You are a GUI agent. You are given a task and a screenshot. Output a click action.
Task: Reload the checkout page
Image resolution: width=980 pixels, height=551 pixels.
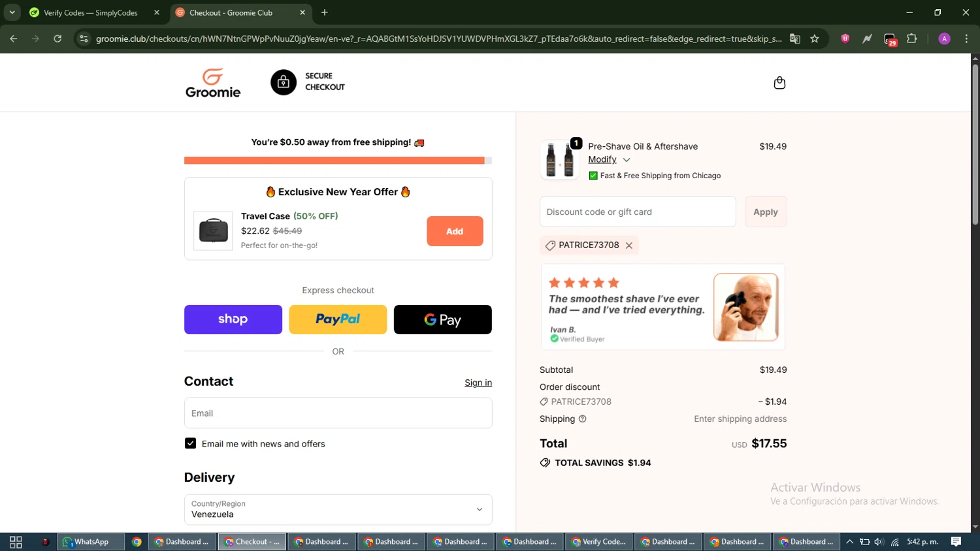tap(57, 39)
